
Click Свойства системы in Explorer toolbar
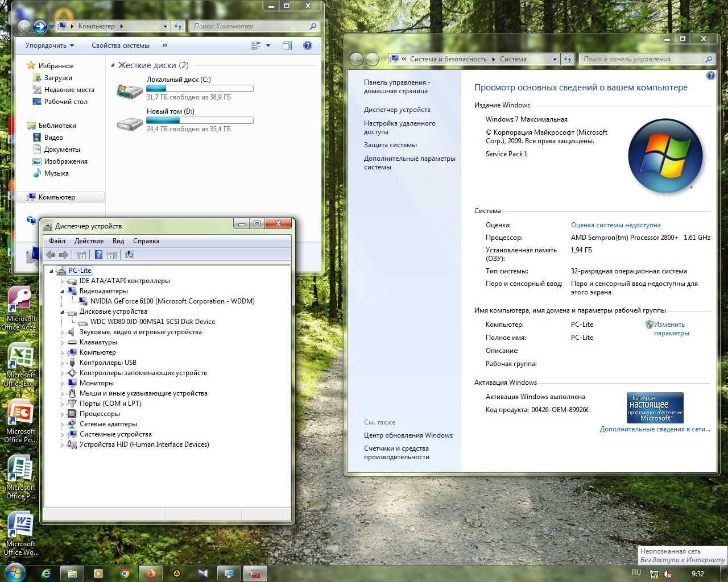[121, 45]
